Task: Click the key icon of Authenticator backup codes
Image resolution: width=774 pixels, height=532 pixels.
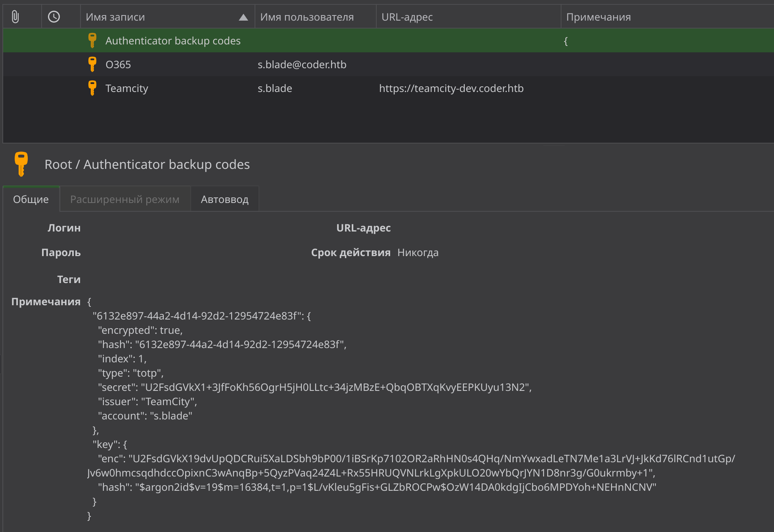Action: pyautogui.click(x=92, y=40)
